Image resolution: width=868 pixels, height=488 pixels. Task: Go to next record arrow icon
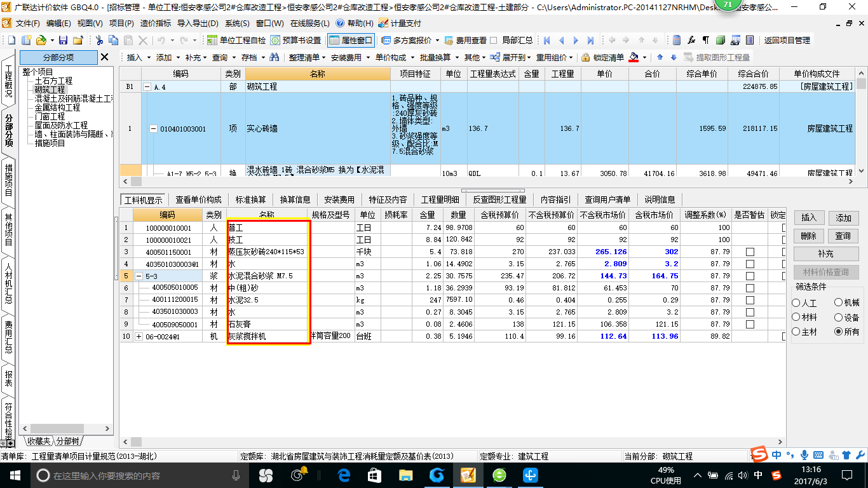point(576,40)
